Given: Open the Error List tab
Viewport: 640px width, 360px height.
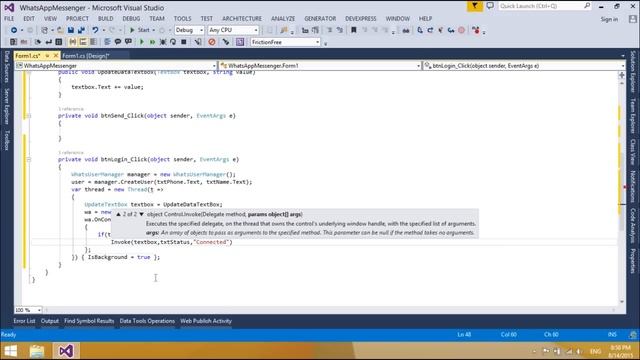Looking at the screenshot, I should point(24,321).
